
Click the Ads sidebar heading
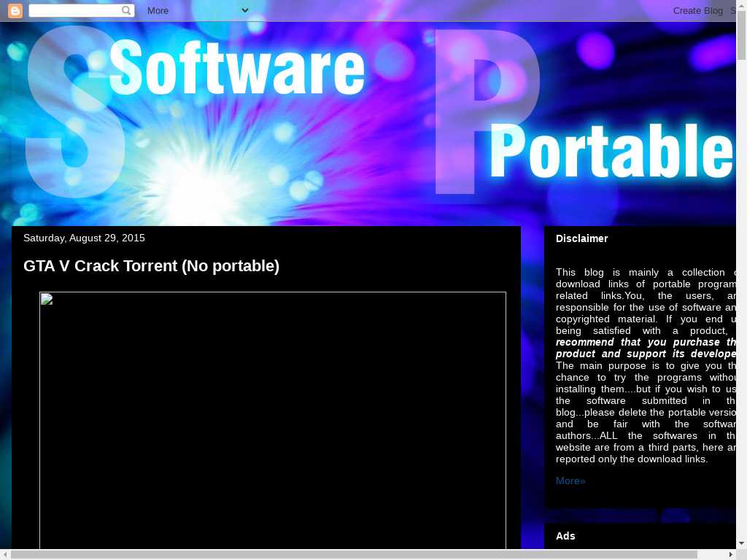[x=565, y=536]
